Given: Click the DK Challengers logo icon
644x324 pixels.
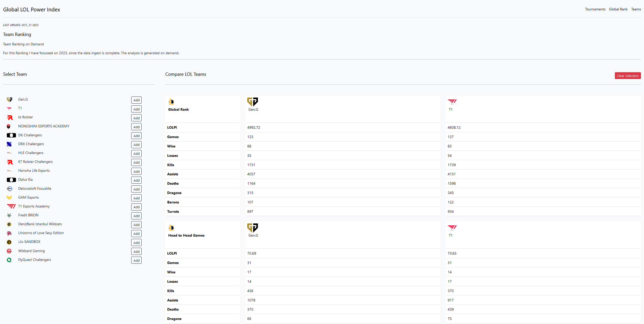Looking at the screenshot, I should (x=11, y=135).
